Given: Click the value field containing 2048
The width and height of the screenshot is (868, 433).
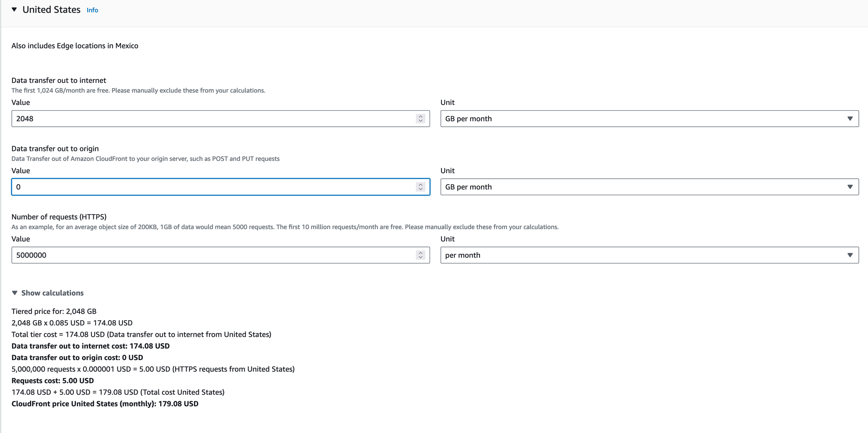Looking at the screenshot, I should (x=220, y=118).
